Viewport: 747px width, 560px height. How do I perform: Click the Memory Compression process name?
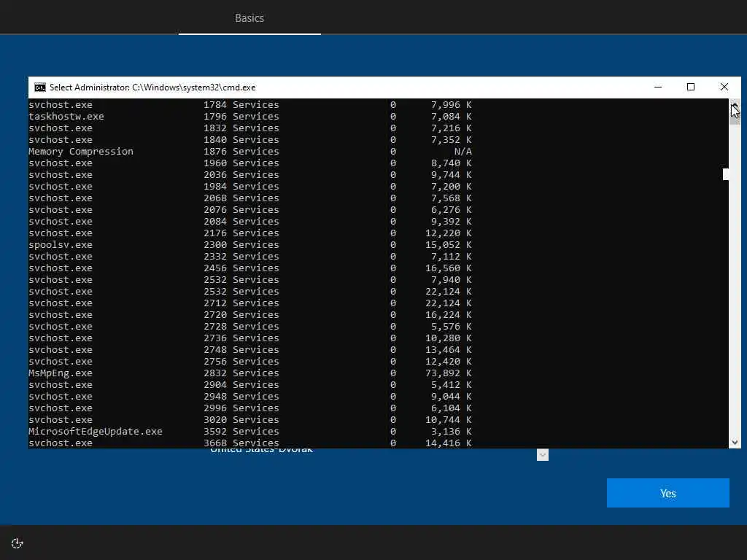coord(81,152)
